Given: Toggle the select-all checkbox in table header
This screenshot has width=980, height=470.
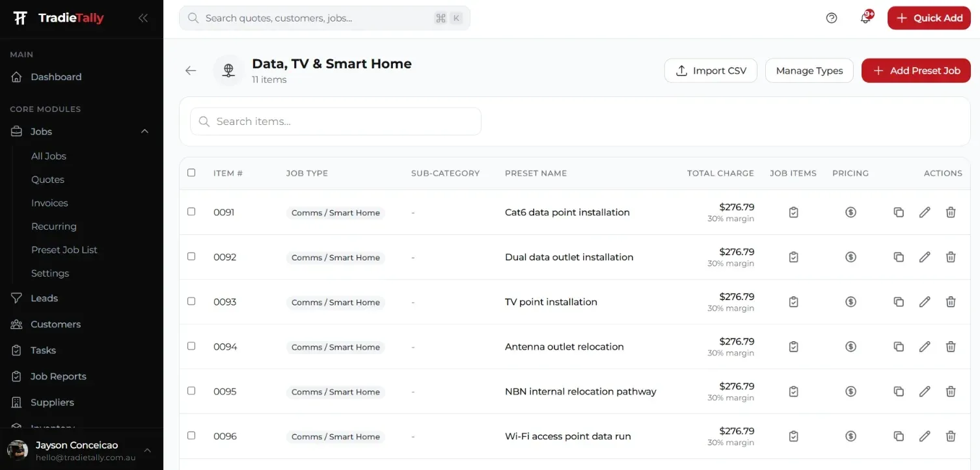Looking at the screenshot, I should 191,173.
